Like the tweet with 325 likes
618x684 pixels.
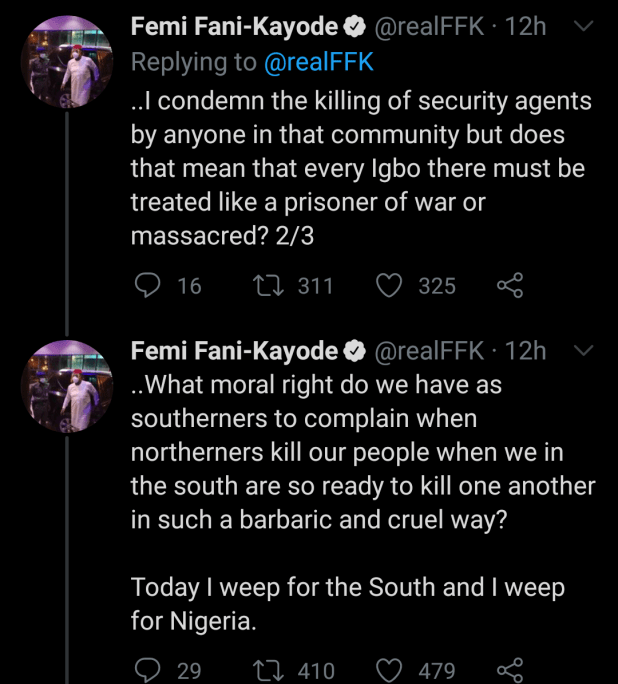tap(389, 286)
